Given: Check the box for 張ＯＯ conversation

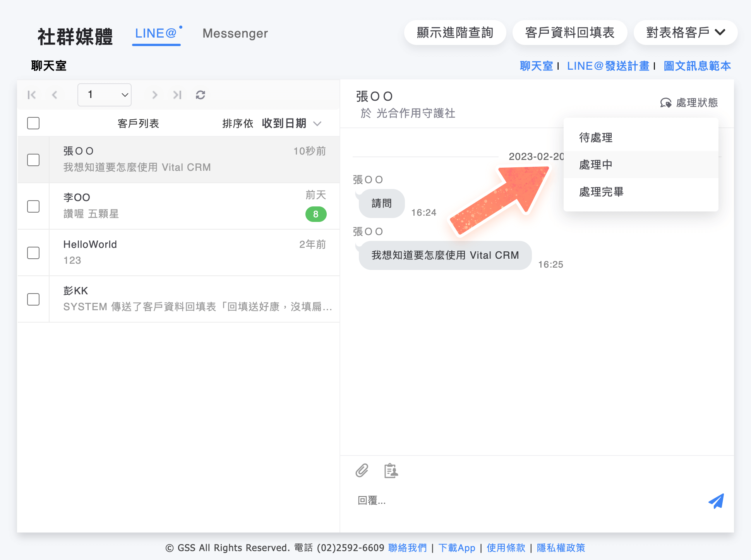Looking at the screenshot, I should pos(33,160).
